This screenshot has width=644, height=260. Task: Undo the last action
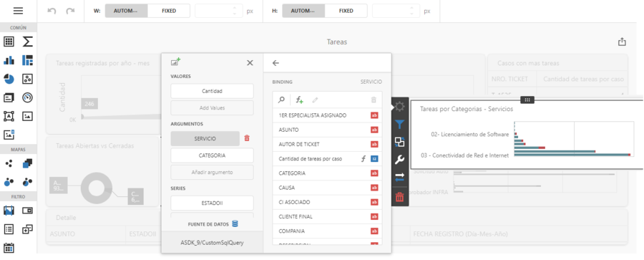pyautogui.click(x=52, y=11)
